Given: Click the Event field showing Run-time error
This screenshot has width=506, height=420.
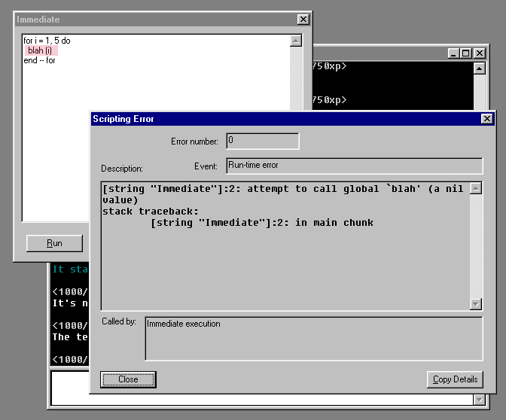Looking at the screenshot, I should coord(355,166).
